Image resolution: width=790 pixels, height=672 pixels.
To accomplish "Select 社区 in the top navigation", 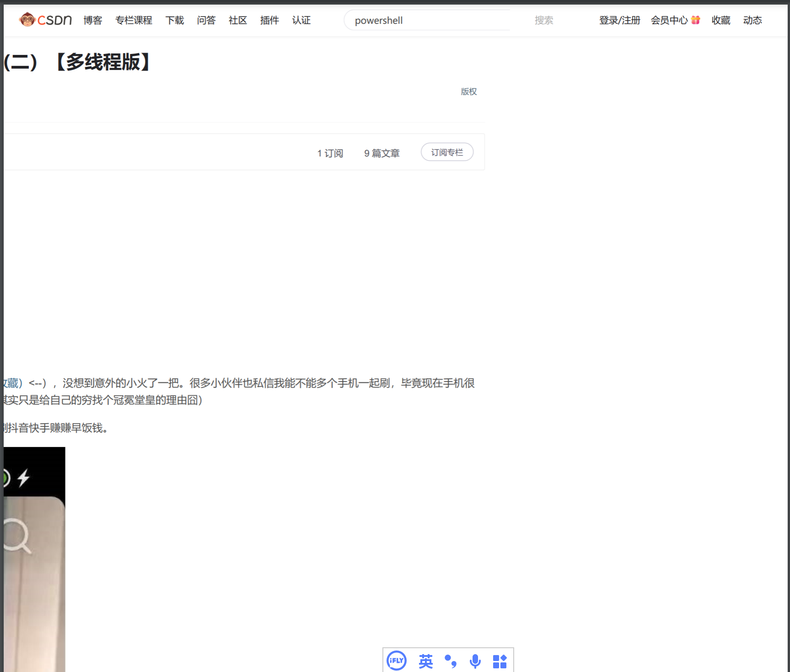I will pos(238,20).
